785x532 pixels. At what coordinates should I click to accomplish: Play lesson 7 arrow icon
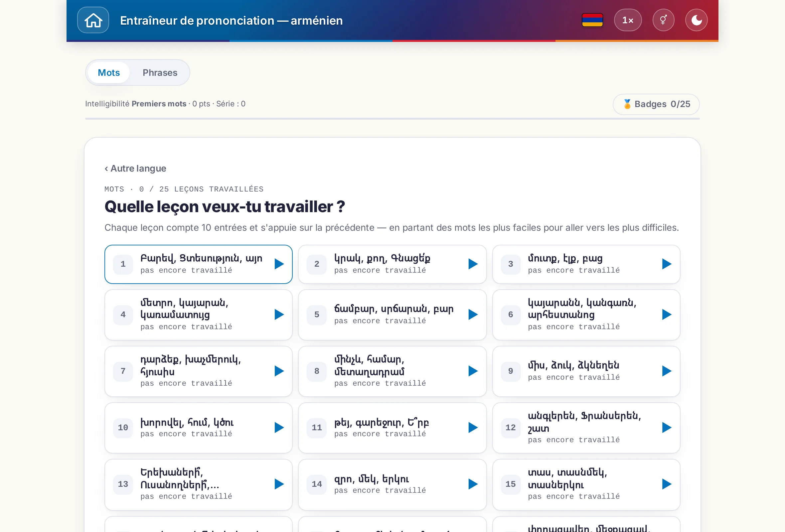[x=279, y=371]
